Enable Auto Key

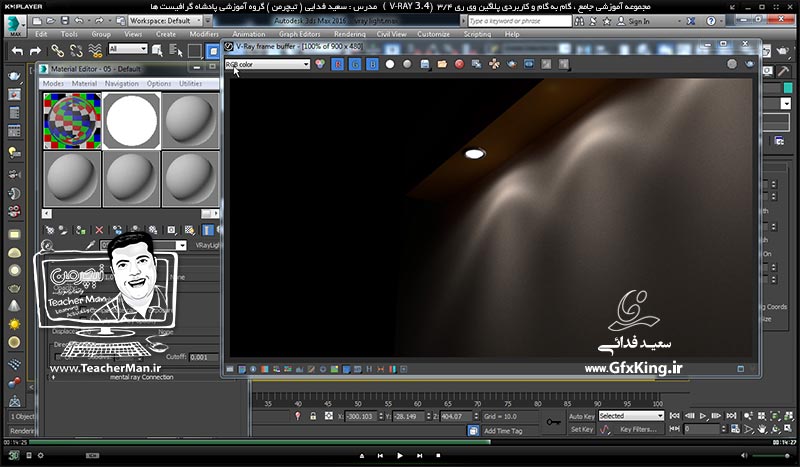tap(582, 416)
